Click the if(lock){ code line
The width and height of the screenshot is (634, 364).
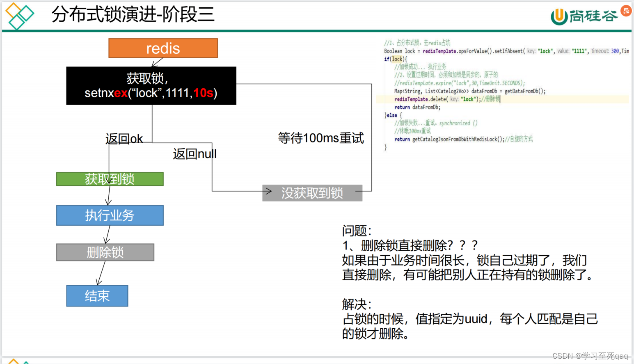tap(395, 59)
